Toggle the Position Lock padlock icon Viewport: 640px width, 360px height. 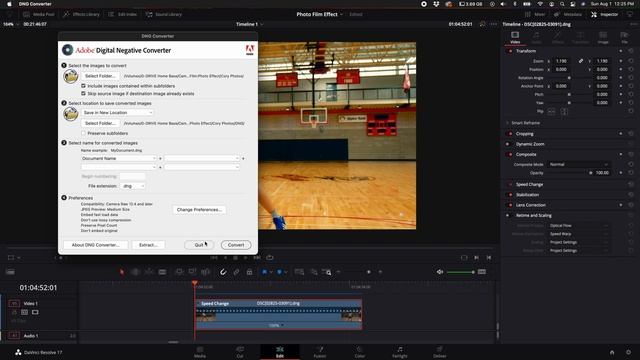pos(249,272)
